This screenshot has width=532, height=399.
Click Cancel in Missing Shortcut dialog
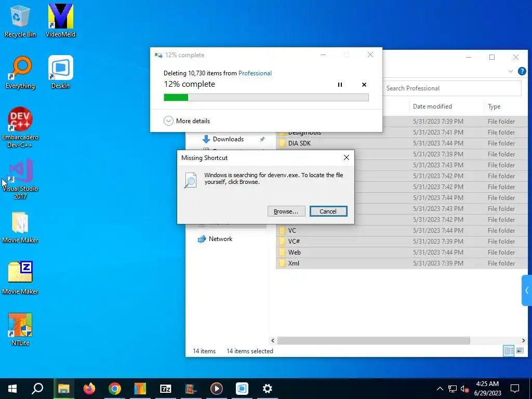coord(328,211)
